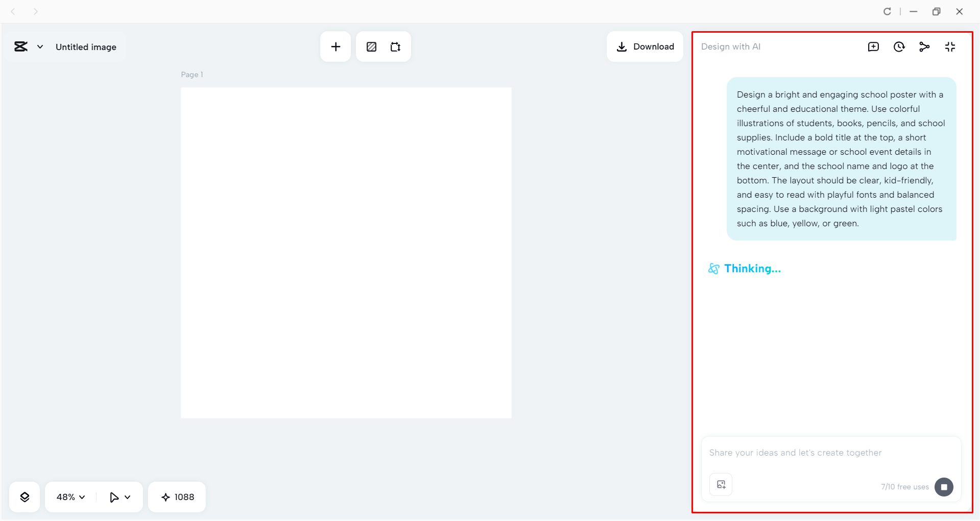Viewport: 980px width, 521px height.
Task: Open the 1088 credits button
Action: coord(177,497)
